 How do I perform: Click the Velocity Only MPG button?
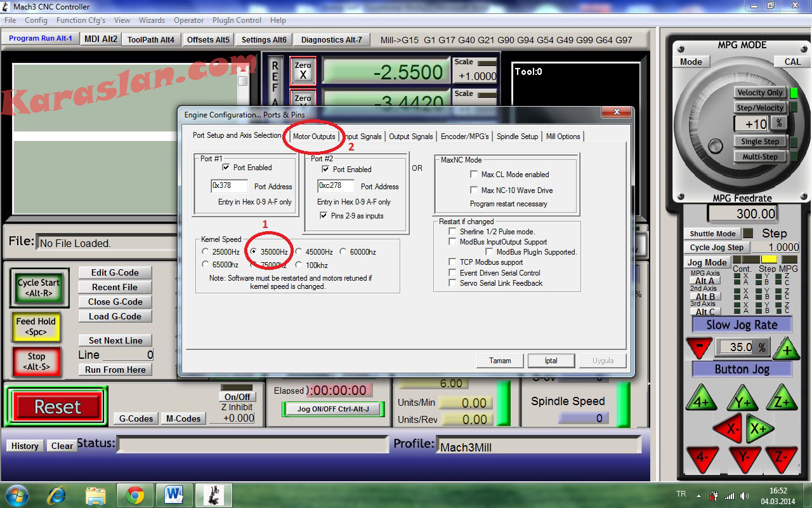[760, 93]
